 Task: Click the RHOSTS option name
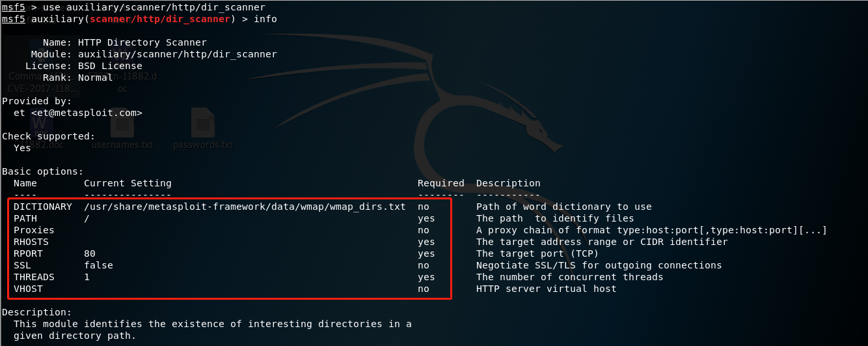tap(31, 242)
